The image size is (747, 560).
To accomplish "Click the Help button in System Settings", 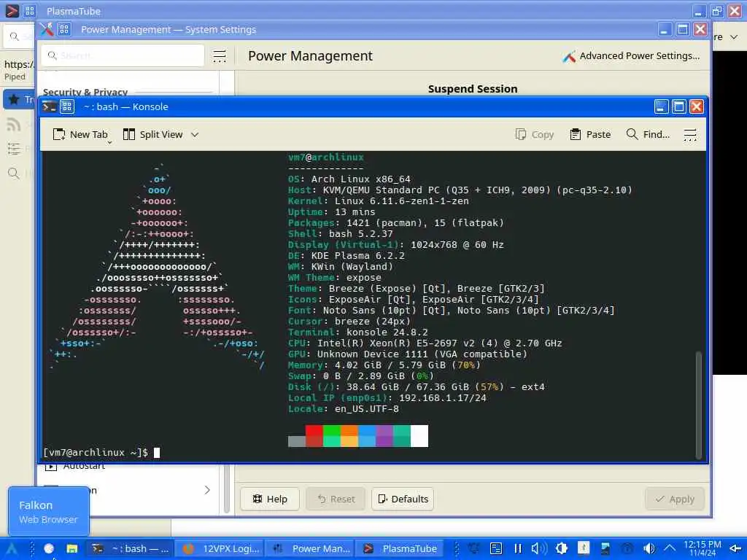I will [270, 499].
